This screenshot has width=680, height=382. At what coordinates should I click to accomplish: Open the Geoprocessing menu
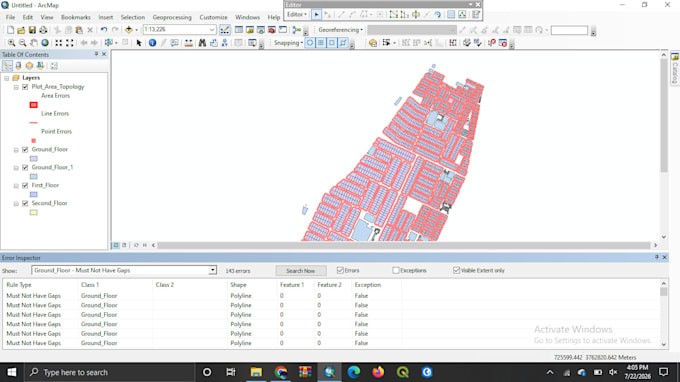click(x=172, y=17)
